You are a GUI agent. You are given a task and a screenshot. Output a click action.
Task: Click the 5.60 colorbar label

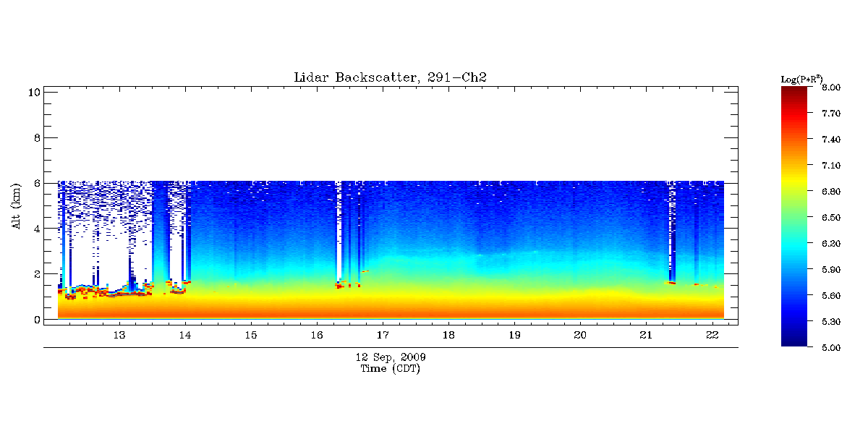(830, 296)
